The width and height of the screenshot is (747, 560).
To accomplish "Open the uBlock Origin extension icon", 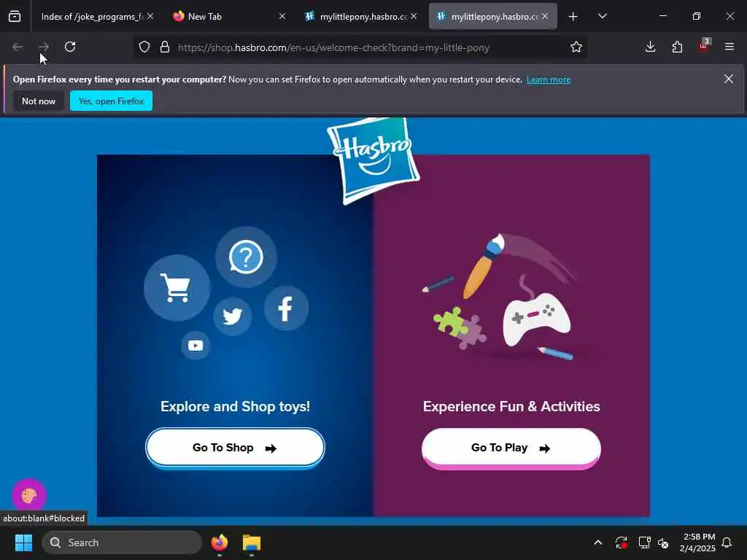I will point(704,46).
